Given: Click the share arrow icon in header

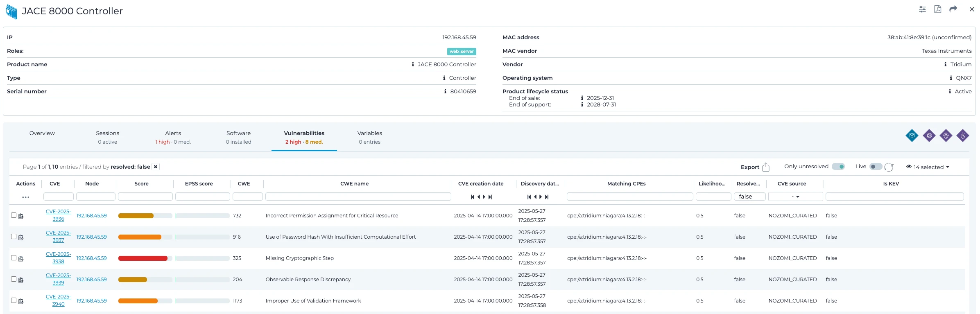Looking at the screenshot, I should coord(953,9).
